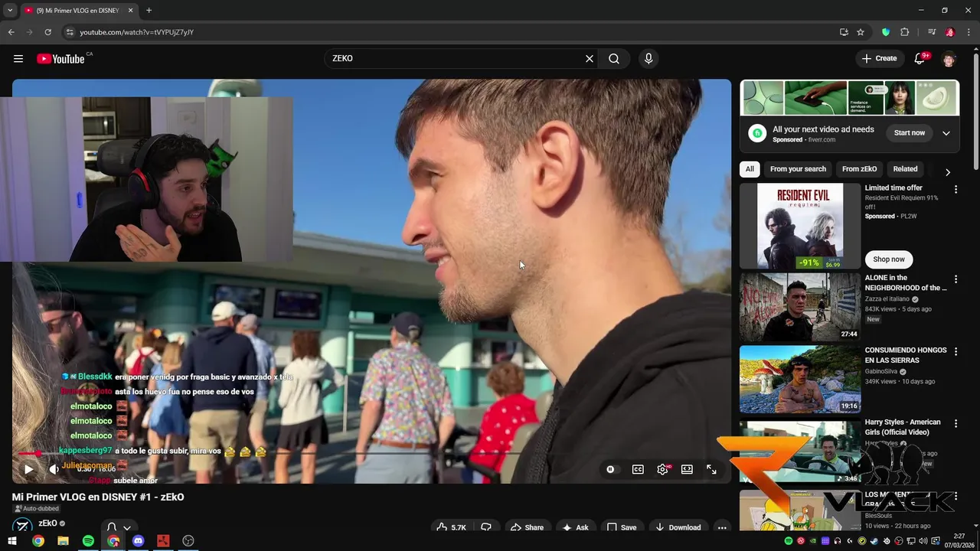Open ALONE in the NEIGHBORHOOD thumbnail
This screenshot has height=551, width=980.
click(799, 307)
